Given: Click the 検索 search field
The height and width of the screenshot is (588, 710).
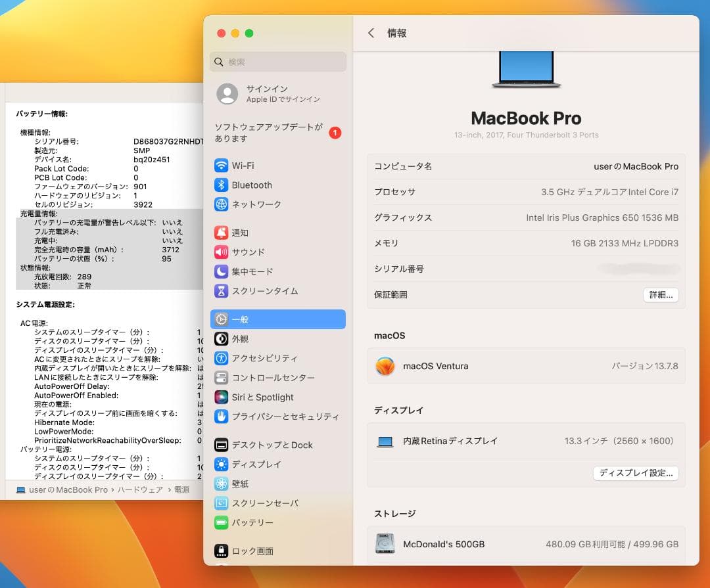Looking at the screenshot, I should [x=277, y=61].
